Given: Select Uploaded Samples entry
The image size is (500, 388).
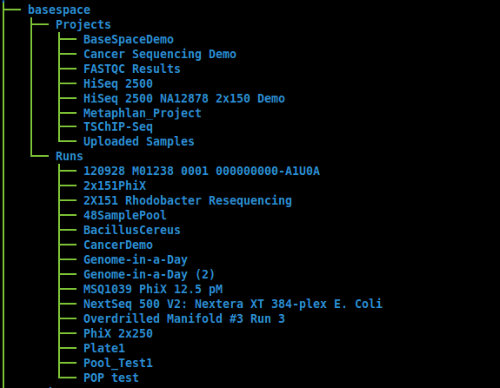Looking at the screenshot, I should 139,142.
